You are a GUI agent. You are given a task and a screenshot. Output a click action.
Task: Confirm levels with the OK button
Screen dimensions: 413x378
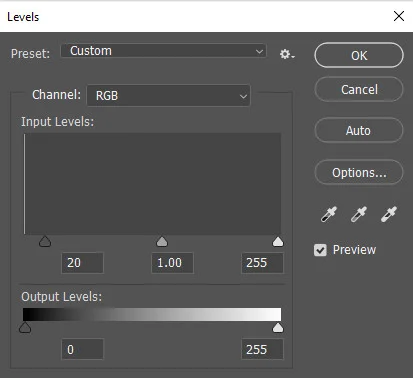(x=359, y=55)
